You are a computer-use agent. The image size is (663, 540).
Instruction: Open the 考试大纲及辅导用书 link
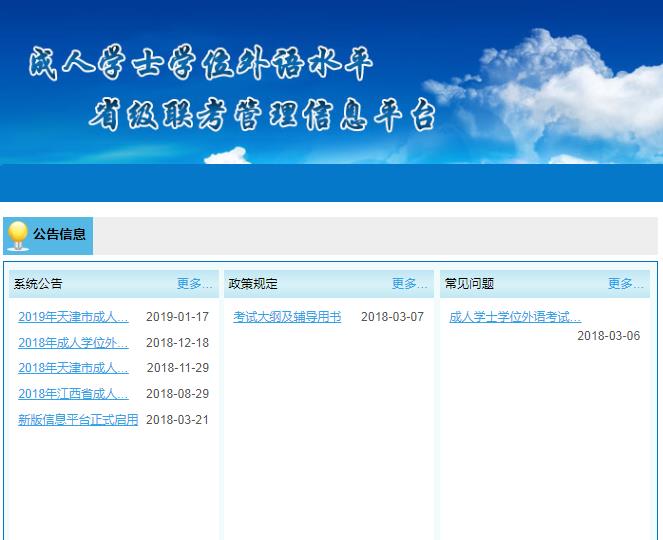coord(287,317)
